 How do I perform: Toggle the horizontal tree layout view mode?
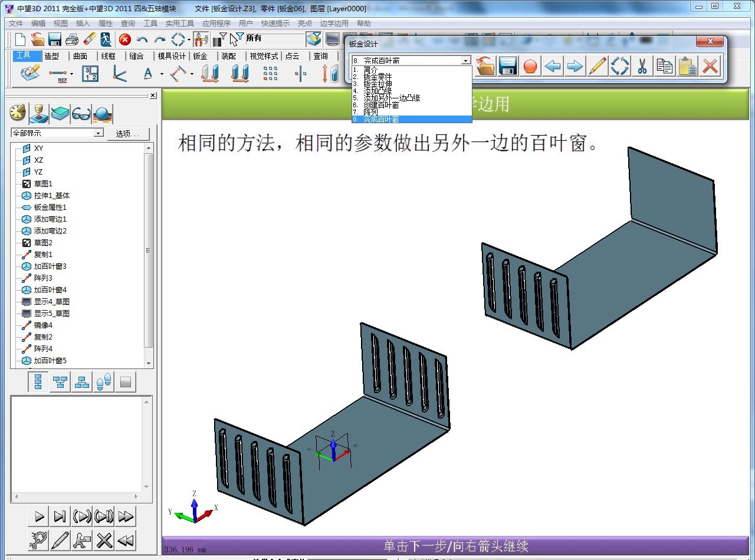[x=60, y=381]
